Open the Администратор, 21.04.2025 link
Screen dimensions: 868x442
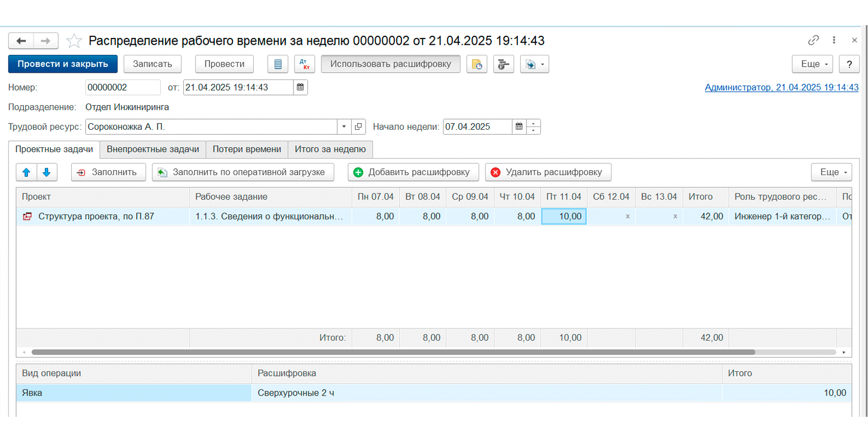(782, 87)
